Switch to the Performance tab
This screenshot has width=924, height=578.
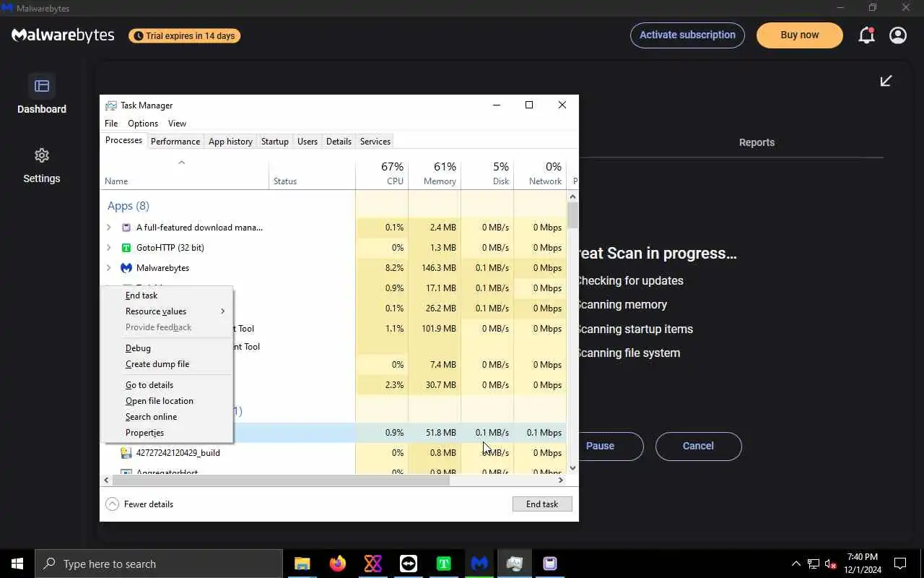click(x=175, y=142)
